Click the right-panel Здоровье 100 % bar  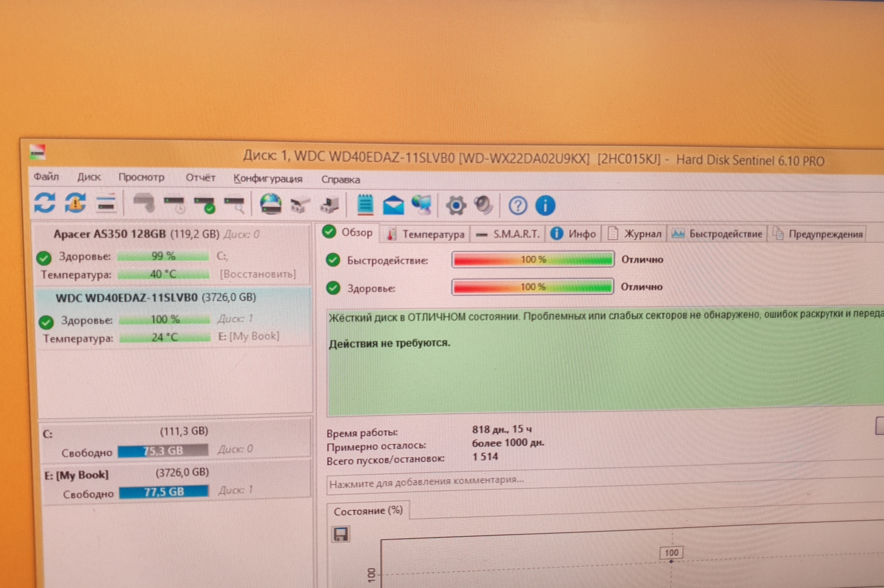point(532,286)
